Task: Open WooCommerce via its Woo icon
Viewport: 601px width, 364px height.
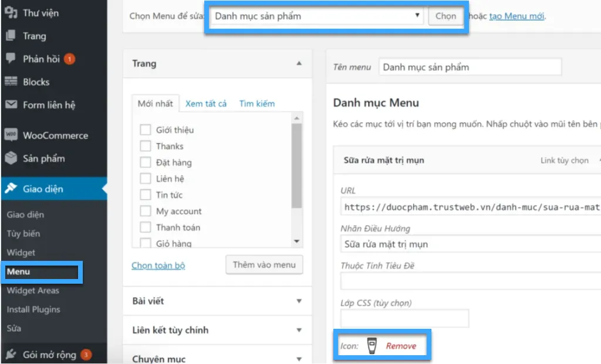Action: 11,135
